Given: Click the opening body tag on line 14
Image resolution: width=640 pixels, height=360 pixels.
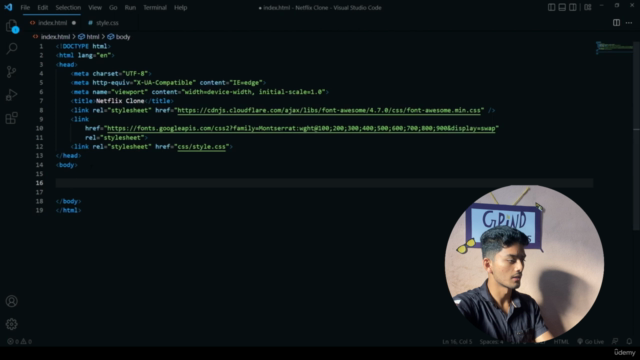Looking at the screenshot, I should point(67,165).
